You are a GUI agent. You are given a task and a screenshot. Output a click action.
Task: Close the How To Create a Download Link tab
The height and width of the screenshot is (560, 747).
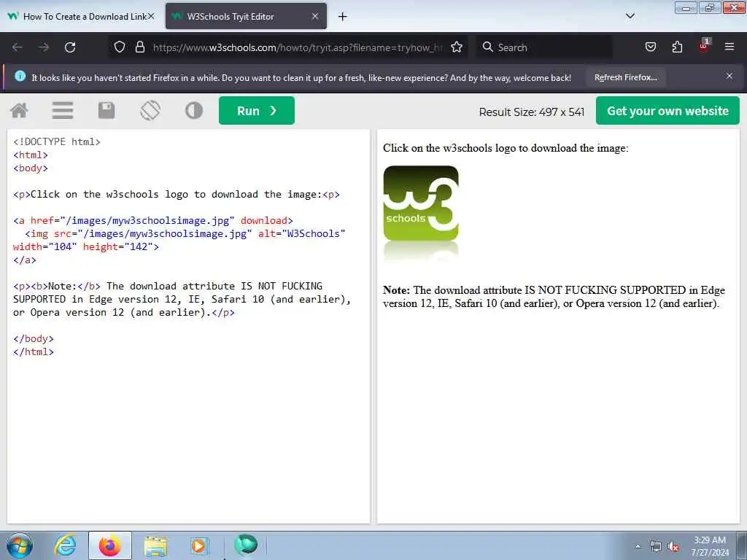(150, 16)
